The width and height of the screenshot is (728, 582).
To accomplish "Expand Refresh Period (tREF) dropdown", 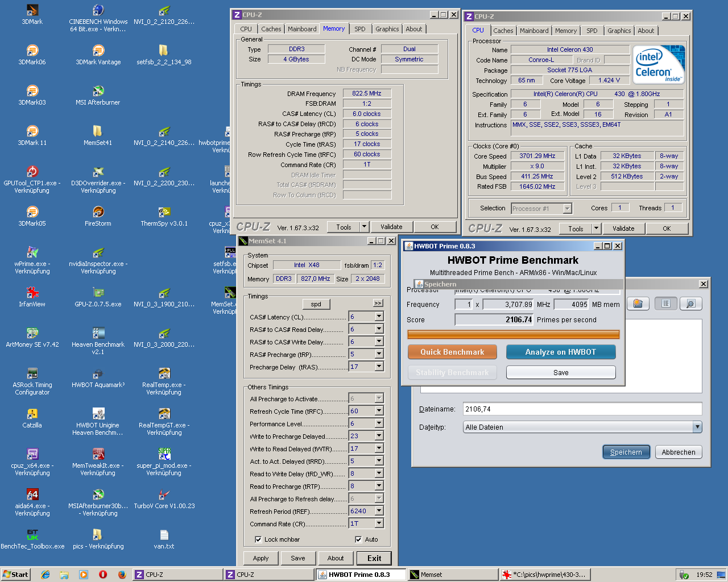I will (379, 511).
